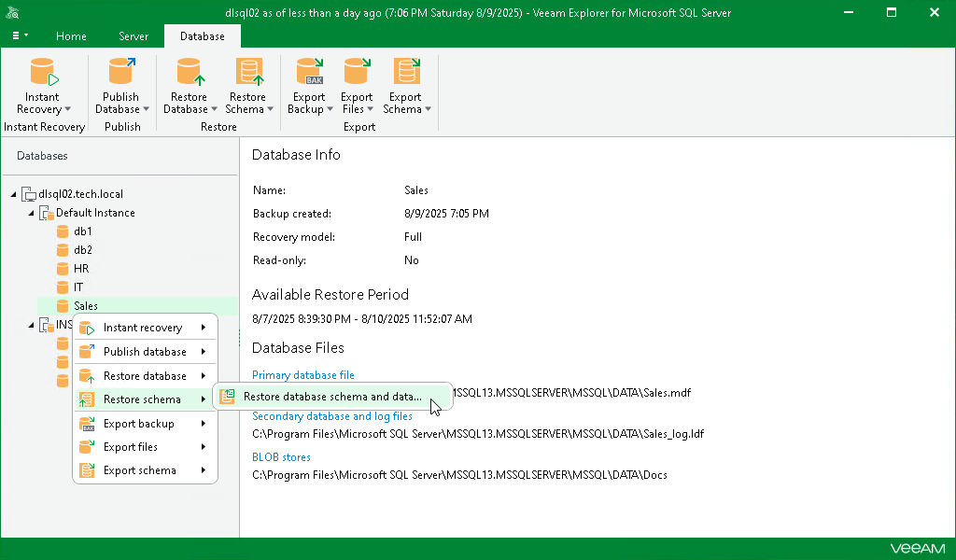Image resolution: width=956 pixels, height=560 pixels.
Task: Open the Export Schema tool
Action: tap(405, 84)
